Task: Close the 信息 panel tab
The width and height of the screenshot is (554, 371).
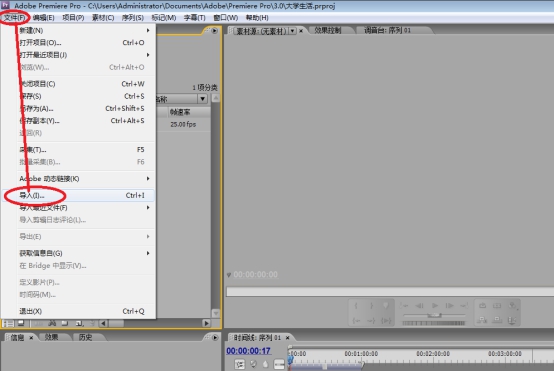Action: click(31, 338)
